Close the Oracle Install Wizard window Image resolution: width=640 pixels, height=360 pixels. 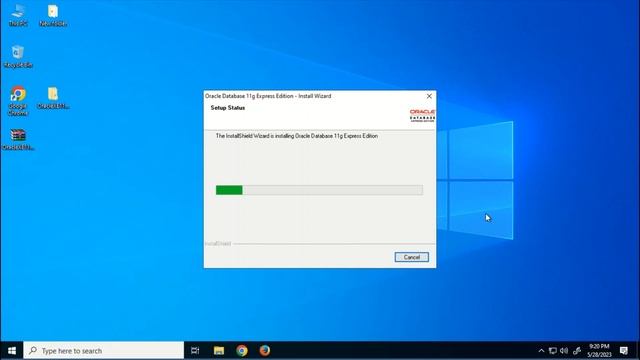click(429, 96)
